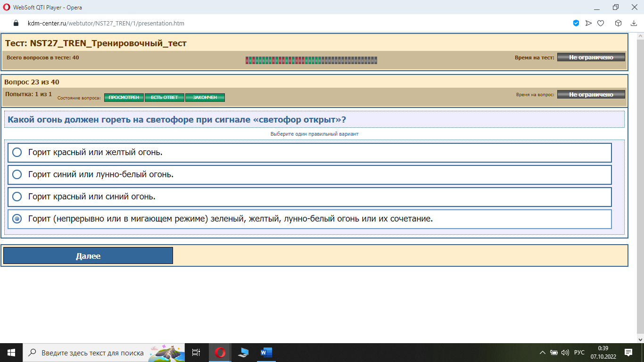Click the question progress squares bar
This screenshot has width=644, height=362.
311,60
